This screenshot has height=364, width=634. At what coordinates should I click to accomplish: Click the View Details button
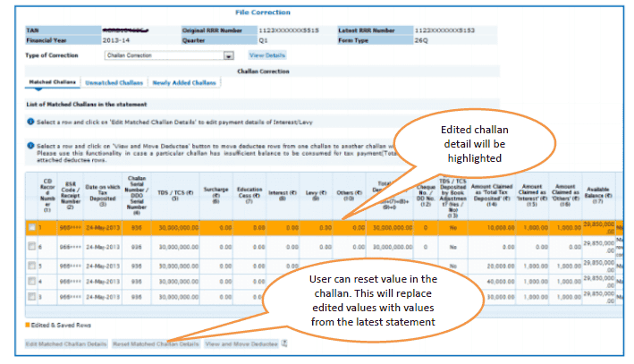[266, 55]
